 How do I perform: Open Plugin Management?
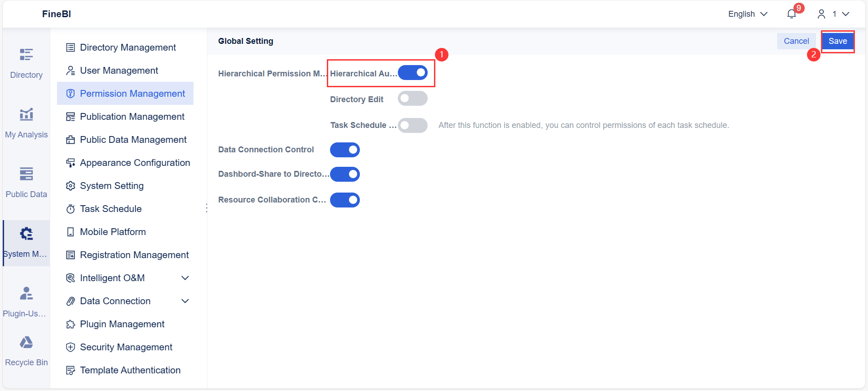tap(122, 324)
